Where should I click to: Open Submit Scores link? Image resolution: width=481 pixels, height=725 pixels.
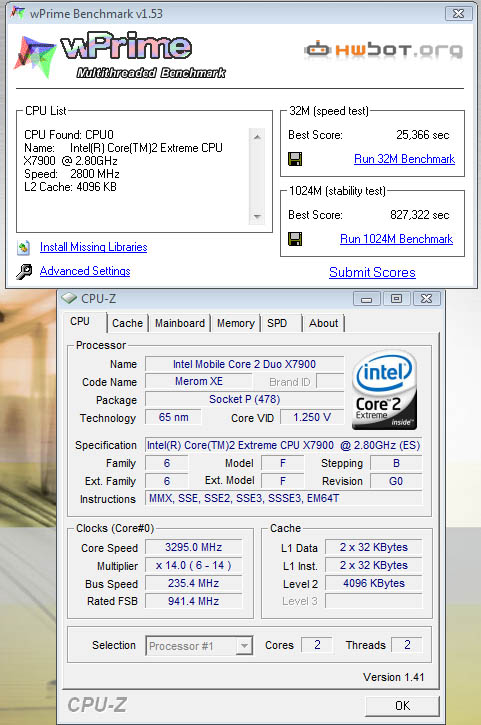[372, 272]
